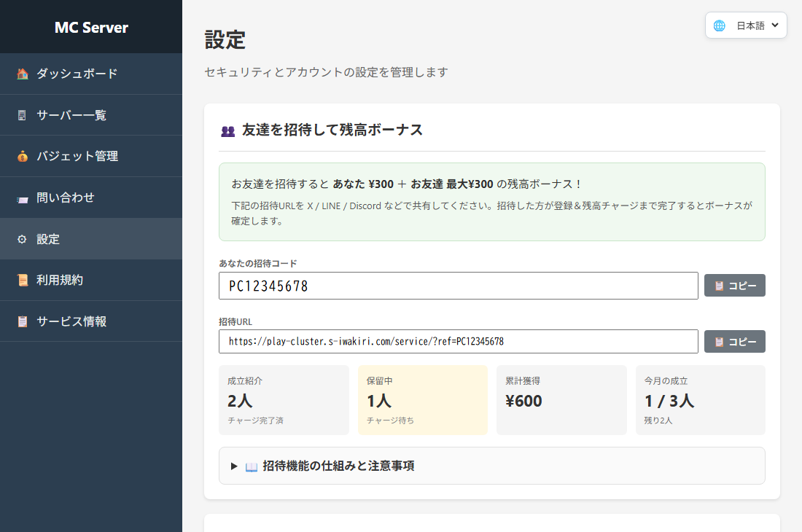Click the チャージ完了済 caption
The image size is (802, 532).
coord(255,420)
